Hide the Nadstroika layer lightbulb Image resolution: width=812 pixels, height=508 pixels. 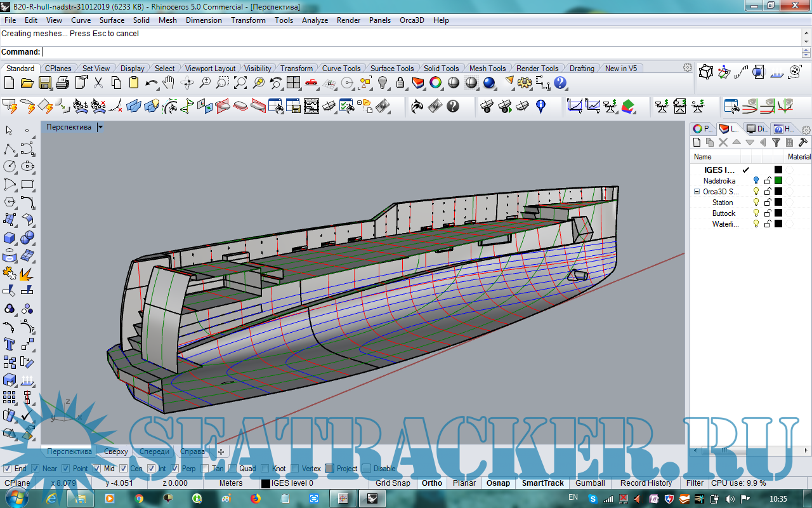(756, 181)
